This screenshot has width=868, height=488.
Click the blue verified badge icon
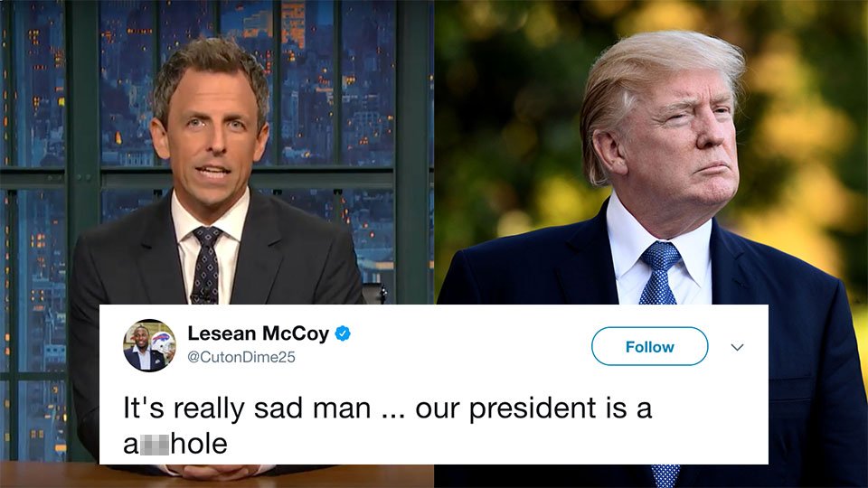coord(343,333)
